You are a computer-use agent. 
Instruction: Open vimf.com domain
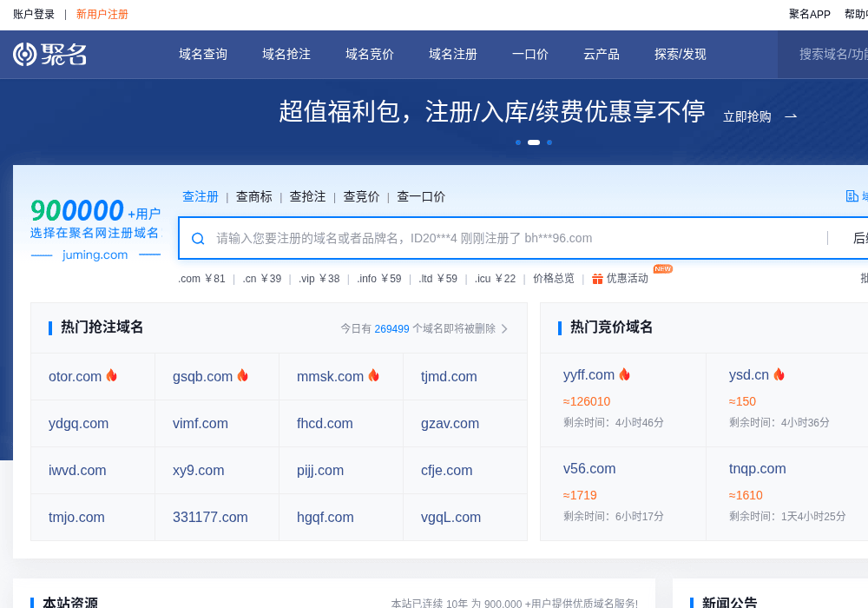201,424
